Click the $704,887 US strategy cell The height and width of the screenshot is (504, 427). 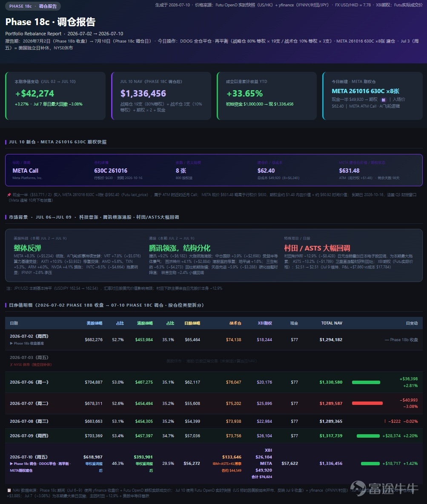pyautogui.click(x=94, y=382)
